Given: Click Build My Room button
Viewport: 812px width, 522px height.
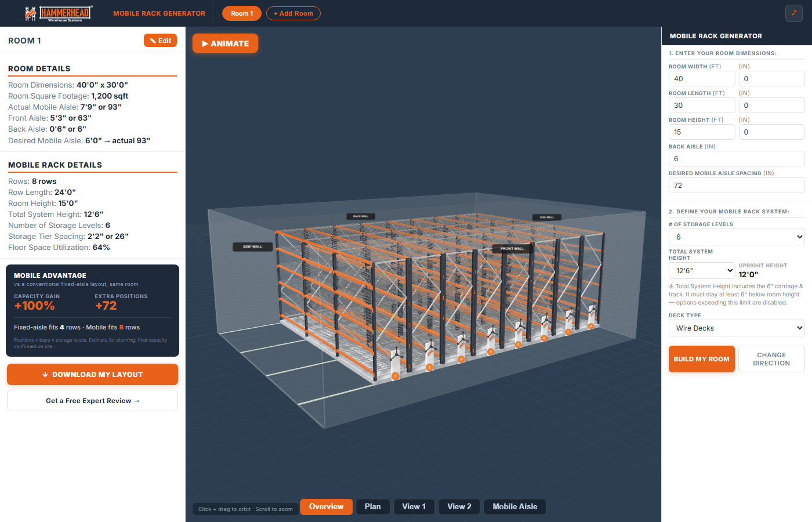Looking at the screenshot, I should point(702,359).
